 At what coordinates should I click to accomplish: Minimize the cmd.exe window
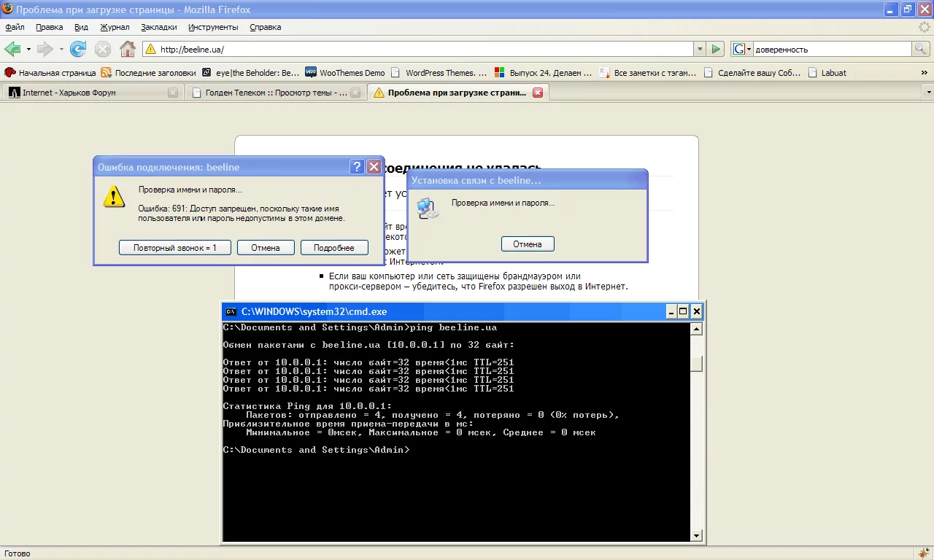(671, 311)
